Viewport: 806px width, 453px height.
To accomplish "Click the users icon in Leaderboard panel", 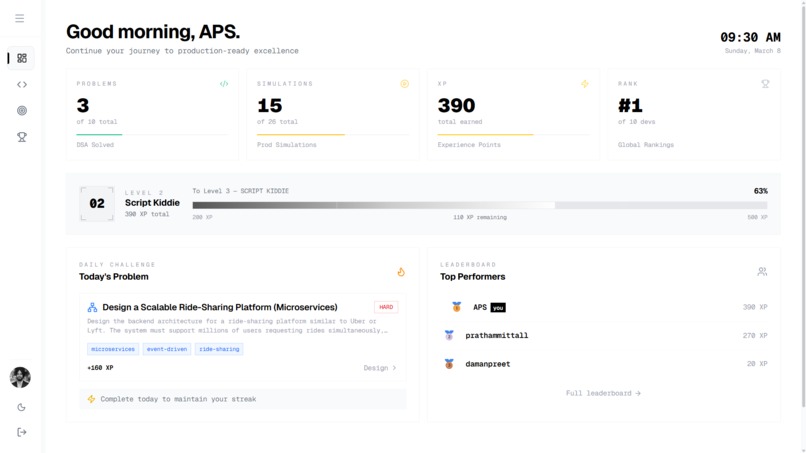I will (762, 271).
